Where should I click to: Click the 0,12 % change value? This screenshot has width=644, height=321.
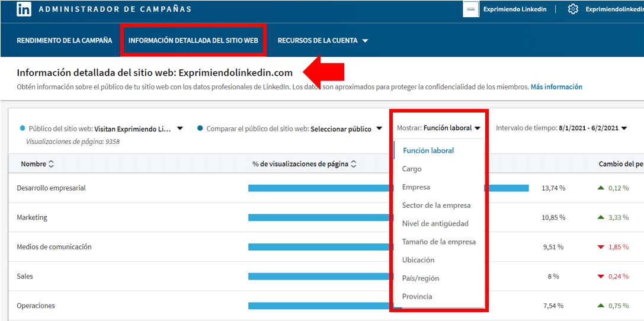coord(619,188)
